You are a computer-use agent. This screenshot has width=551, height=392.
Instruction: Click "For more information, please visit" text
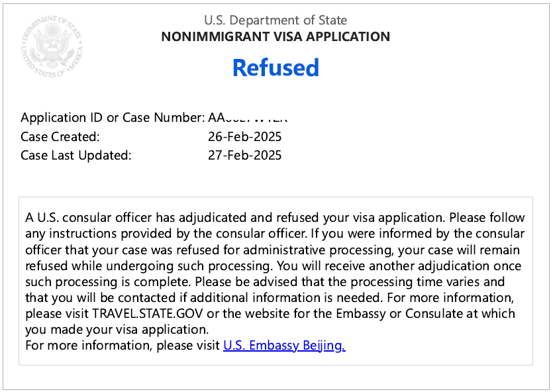click(123, 346)
